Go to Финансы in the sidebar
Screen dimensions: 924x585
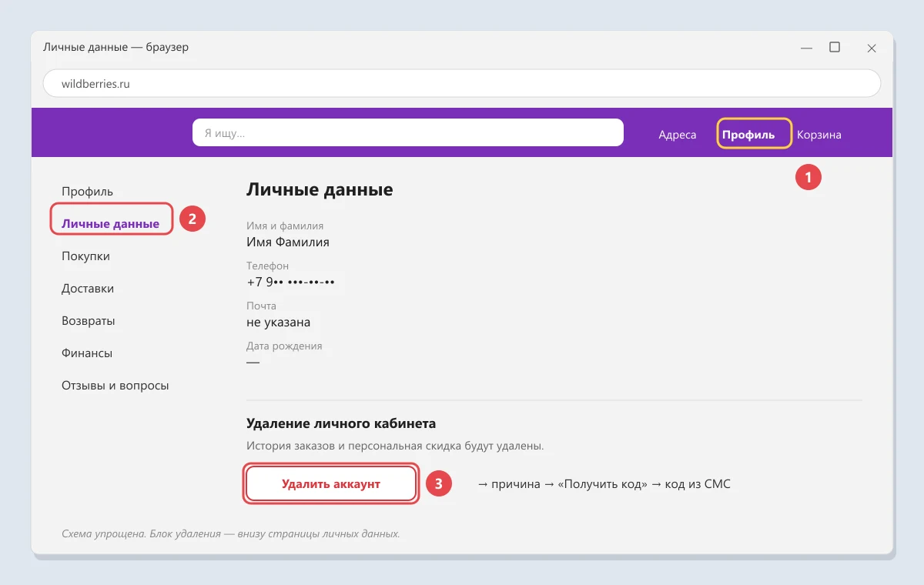coord(87,353)
